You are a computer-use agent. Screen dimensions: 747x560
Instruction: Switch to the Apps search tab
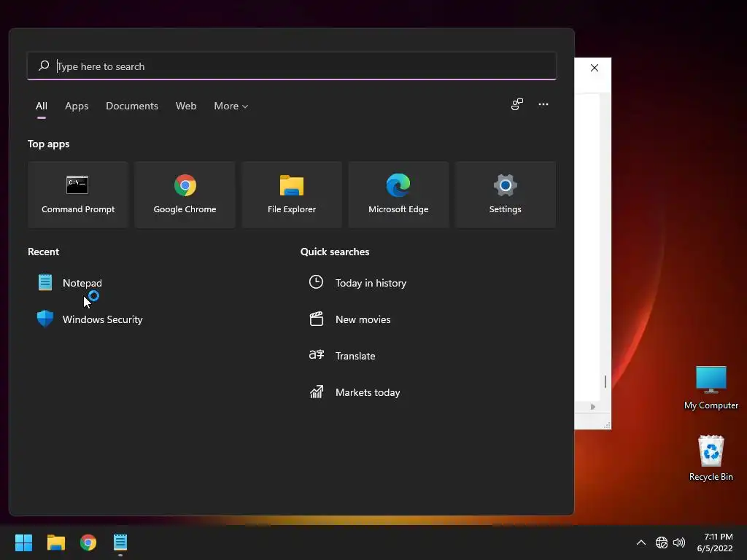click(77, 106)
